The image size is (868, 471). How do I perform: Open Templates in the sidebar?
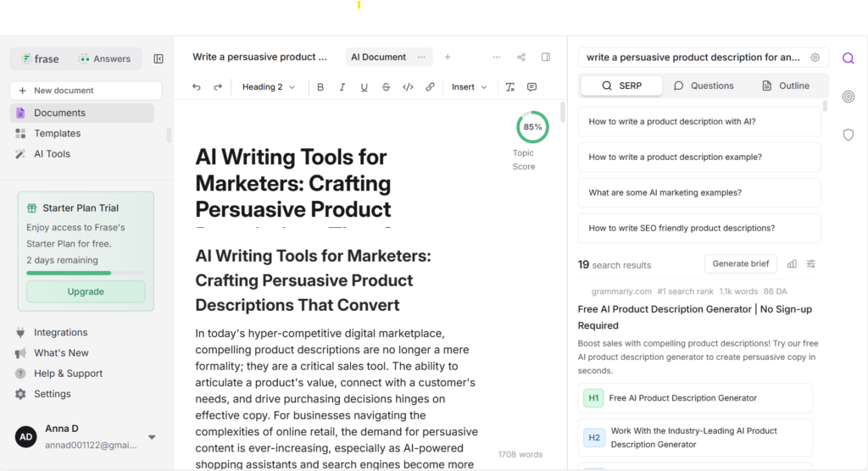click(x=57, y=133)
